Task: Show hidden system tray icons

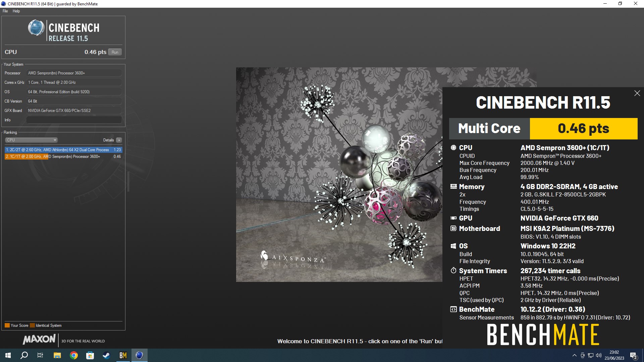Action: 575,355
